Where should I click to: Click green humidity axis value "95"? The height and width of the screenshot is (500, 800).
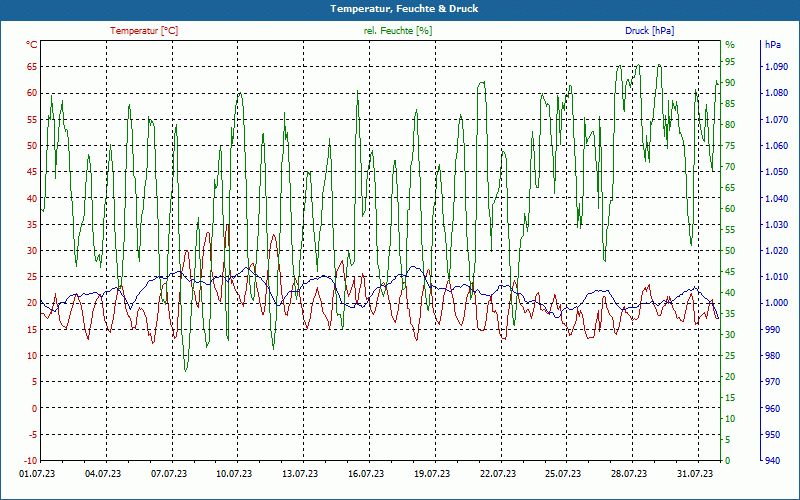coord(731,62)
